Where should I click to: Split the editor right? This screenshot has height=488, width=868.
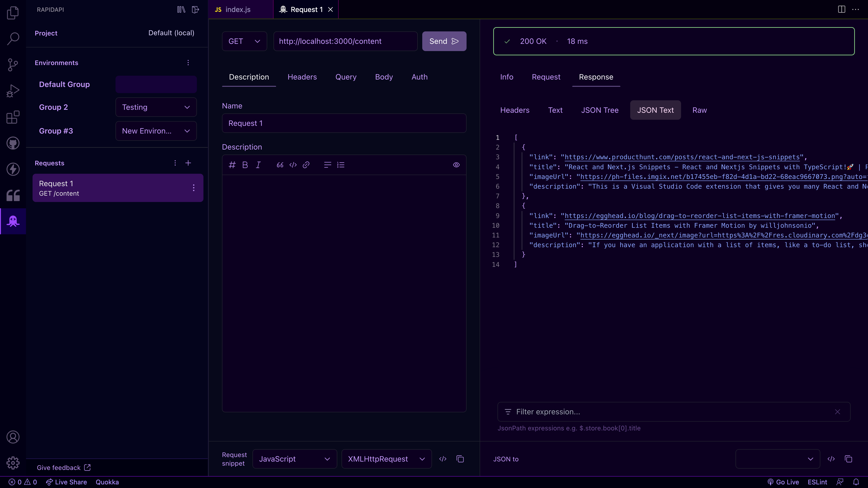tap(841, 9)
